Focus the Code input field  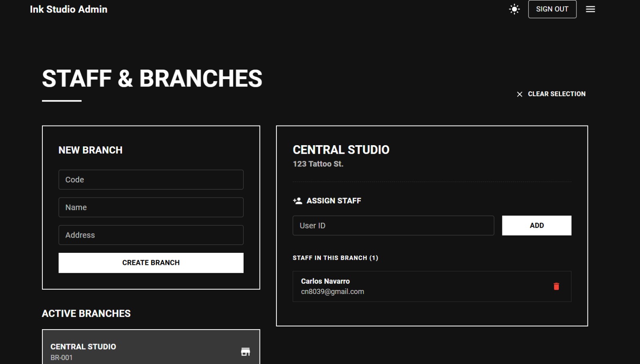click(x=151, y=180)
